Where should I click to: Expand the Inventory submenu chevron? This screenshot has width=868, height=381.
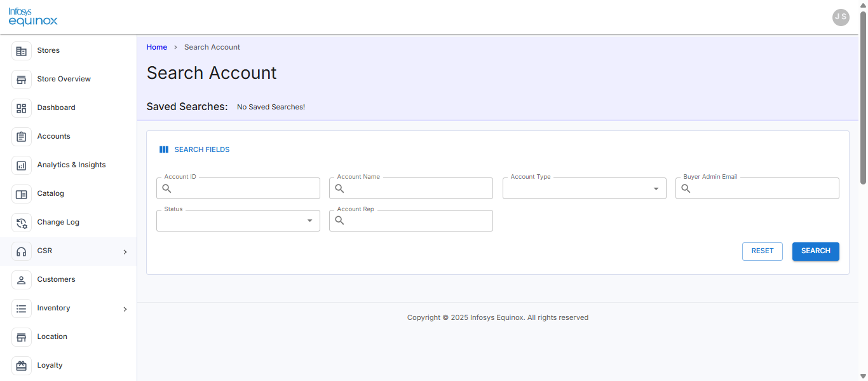(125, 309)
